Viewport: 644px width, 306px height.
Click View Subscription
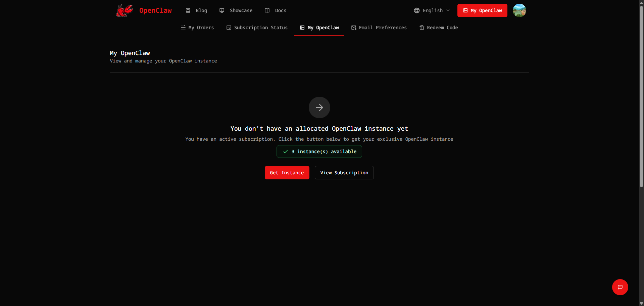344,172
